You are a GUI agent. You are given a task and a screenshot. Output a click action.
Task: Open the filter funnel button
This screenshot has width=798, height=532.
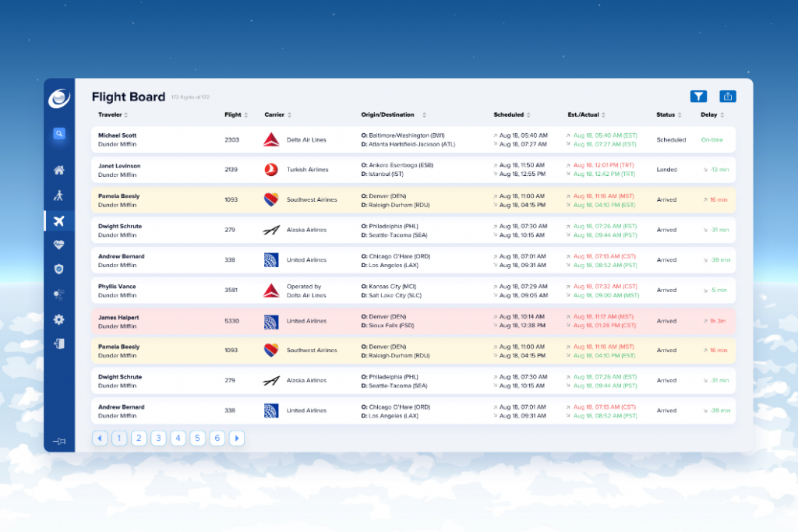pos(698,96)
